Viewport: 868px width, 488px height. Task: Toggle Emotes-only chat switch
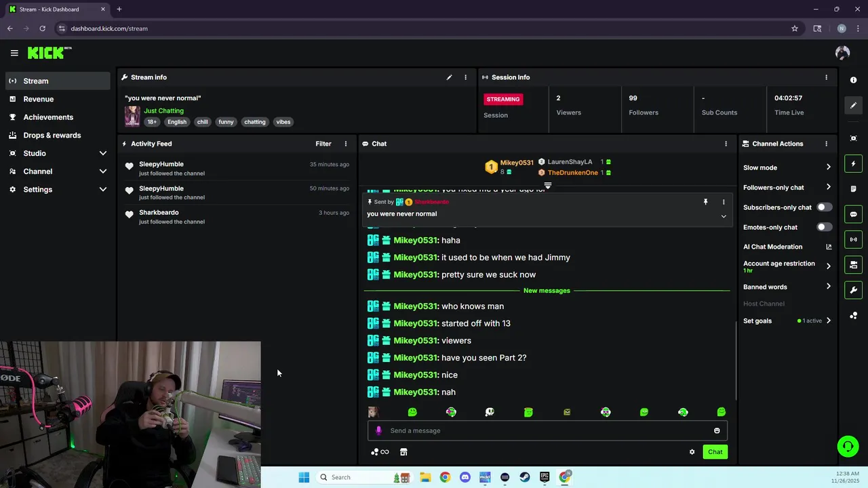coord(824,227)
